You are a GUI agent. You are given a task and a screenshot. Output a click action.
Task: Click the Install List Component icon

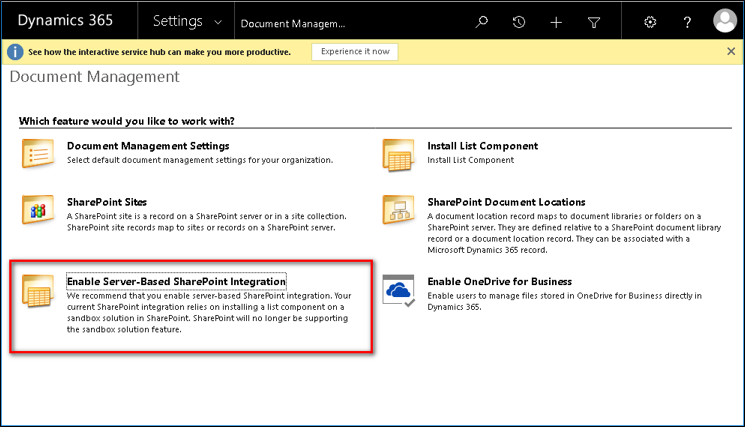(398, 155)
